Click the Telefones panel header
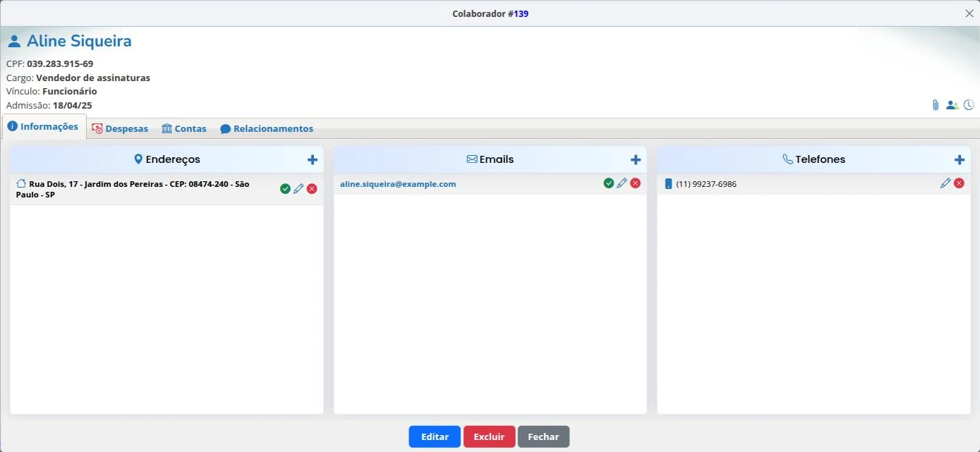The image size is (980, 452). [813, 159]
